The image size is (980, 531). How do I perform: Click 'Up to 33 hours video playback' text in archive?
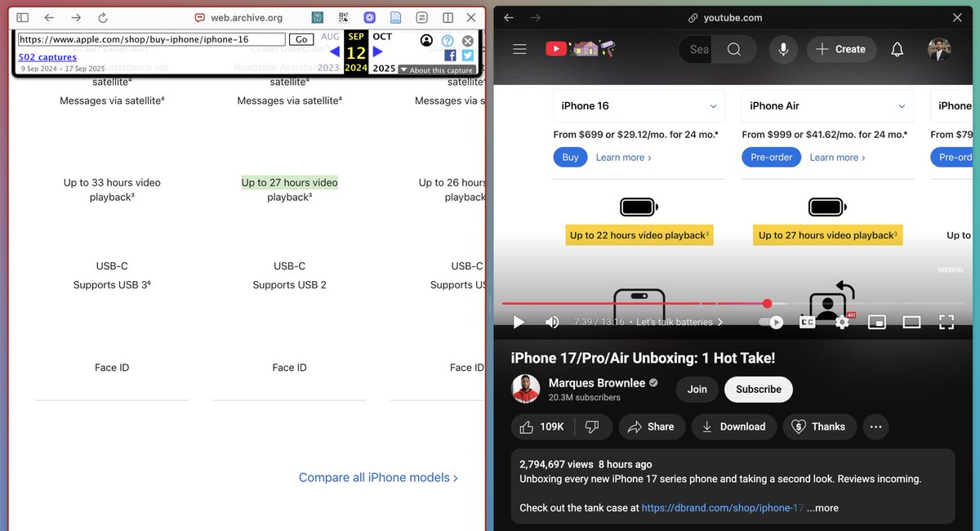pos(112,190)
